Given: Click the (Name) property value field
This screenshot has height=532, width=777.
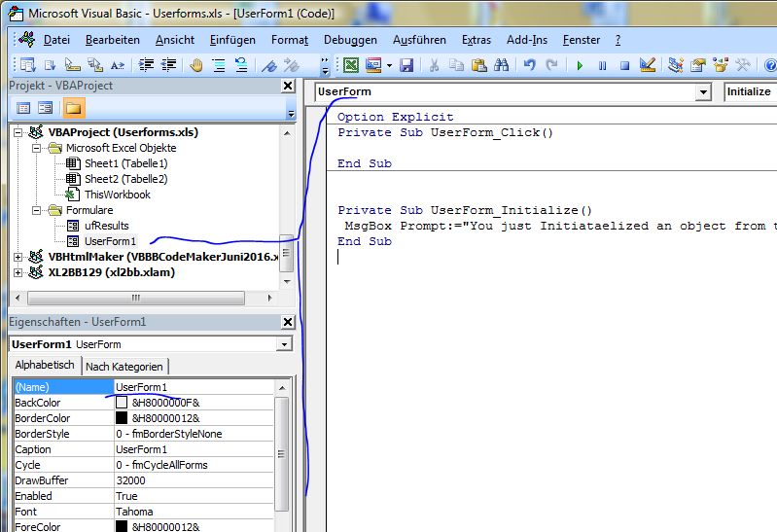Looking at the screenshot, I should coord(194,387).
